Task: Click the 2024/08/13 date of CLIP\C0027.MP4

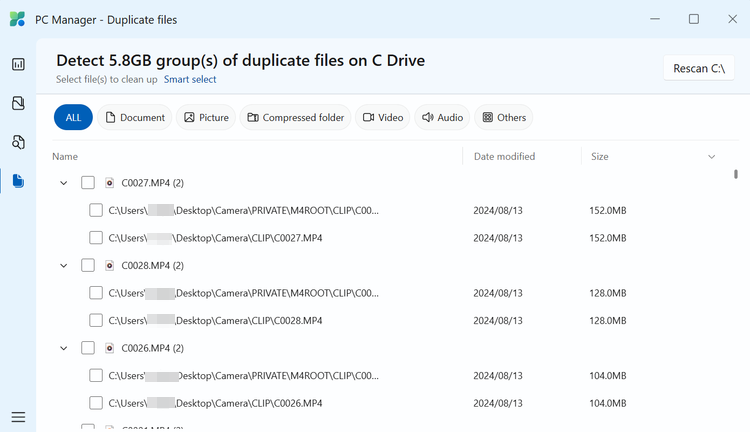Action: pos(498,238)
